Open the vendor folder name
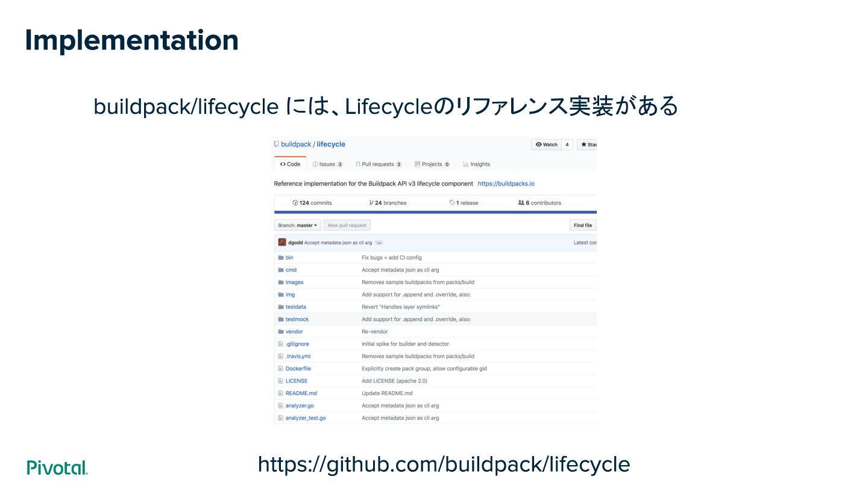Screen dimensions: 868x488 click(294, 332)
